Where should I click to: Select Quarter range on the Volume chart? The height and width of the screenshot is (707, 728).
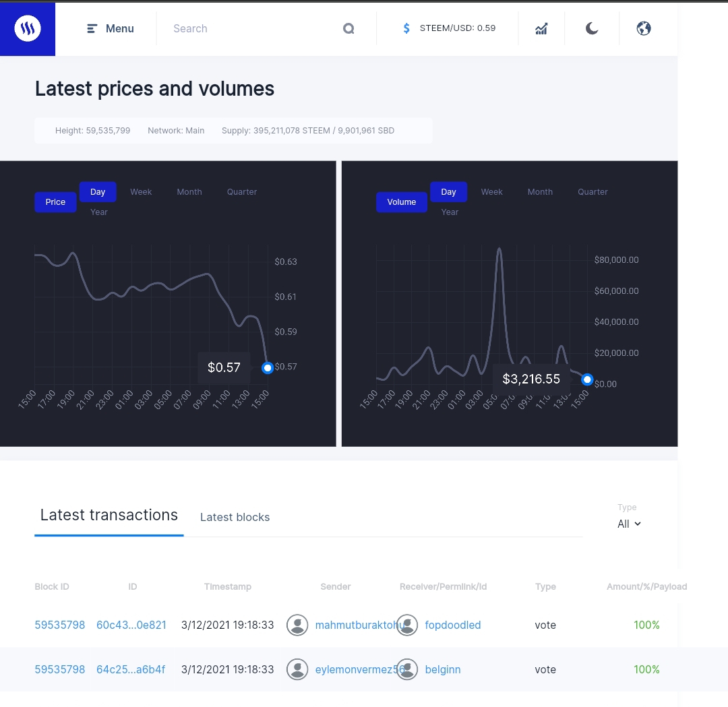pos(593,191)
